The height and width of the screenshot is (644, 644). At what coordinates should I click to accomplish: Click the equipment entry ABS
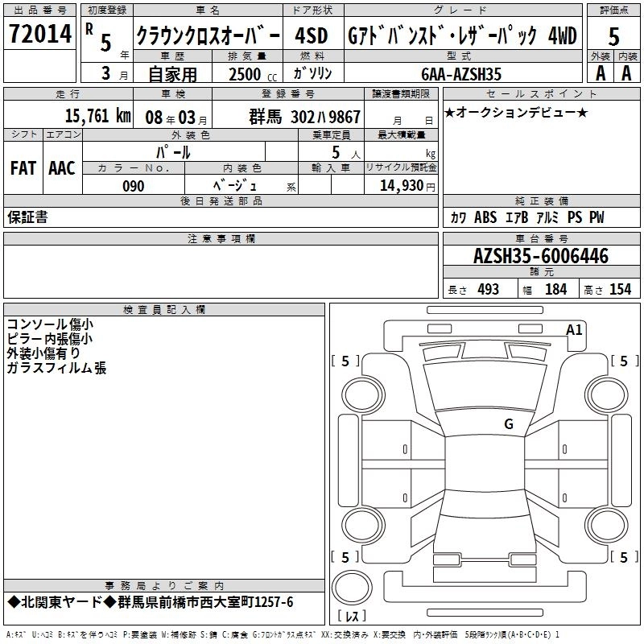[485, 217]
